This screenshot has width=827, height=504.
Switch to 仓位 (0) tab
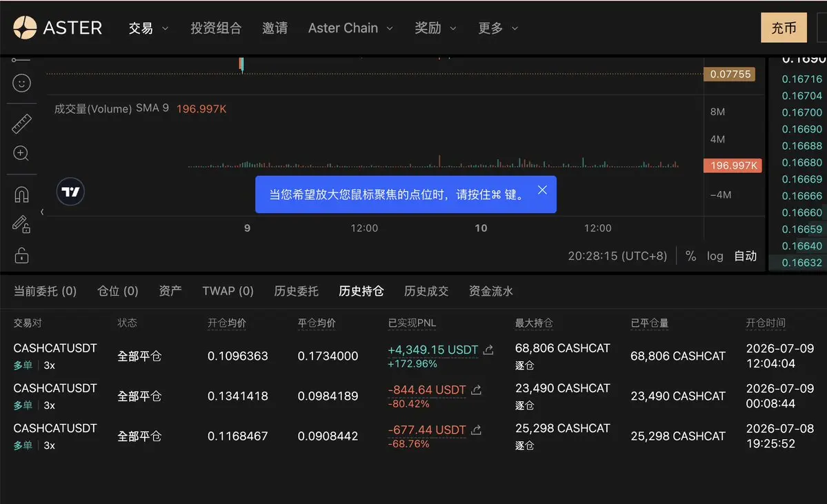pyautogui.click(x=118, y=291)
